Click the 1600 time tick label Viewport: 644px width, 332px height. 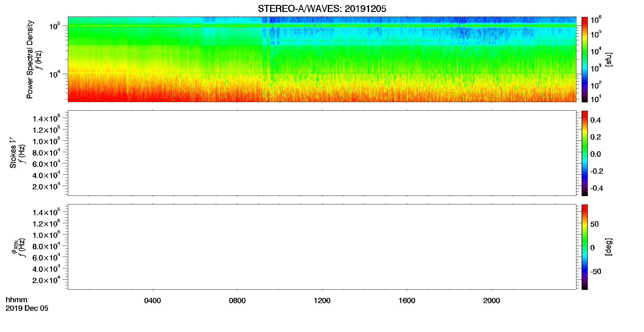point(407,301)
